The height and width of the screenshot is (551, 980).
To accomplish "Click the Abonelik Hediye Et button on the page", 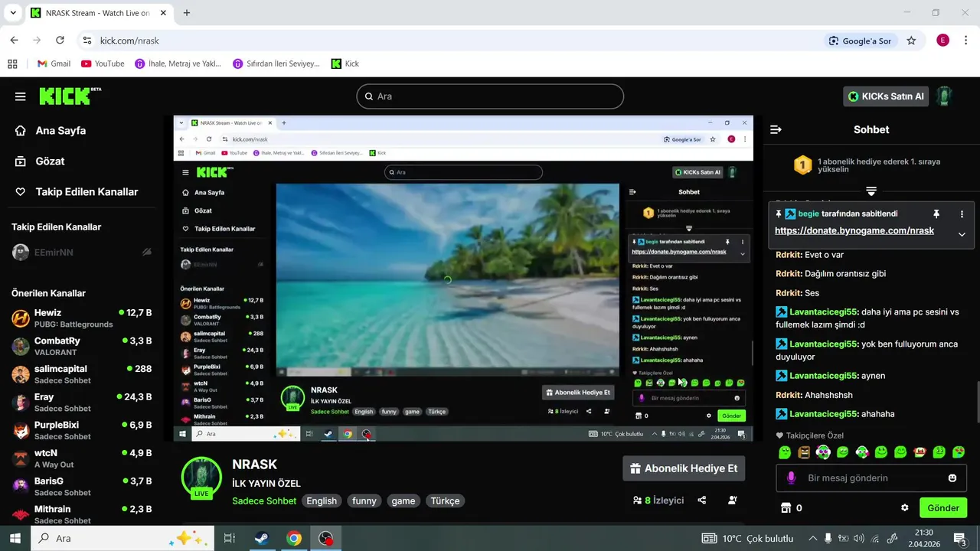I will coord(684,468).
